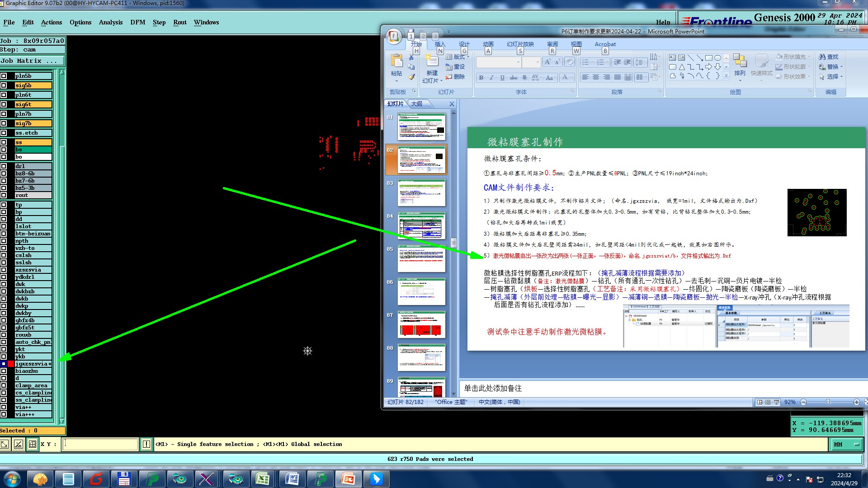Expand the 新建幻灯片 dropdown arrow
Screen dimensions: 868x488
coord(441,81)
